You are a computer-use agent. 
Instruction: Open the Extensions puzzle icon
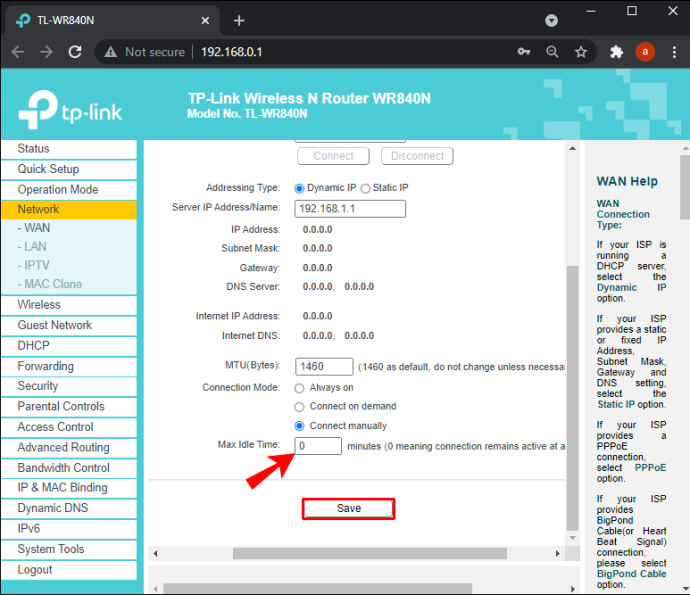point(617,52)
